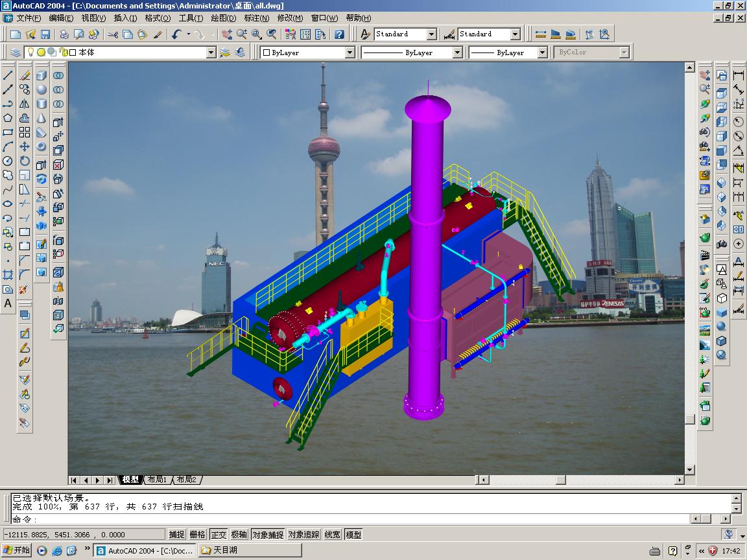This screenshot has width=747, height=560.
Task: Select the Linear Dimension tool
Action: pos(739,75)
